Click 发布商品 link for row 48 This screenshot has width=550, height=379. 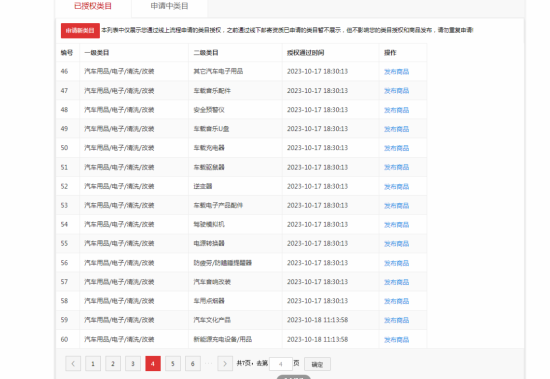pos(396,110)
